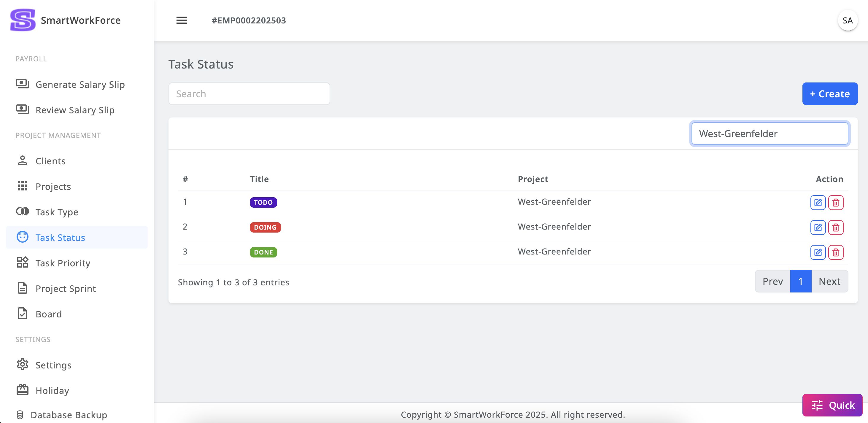
Task: Click the edit icon for DONE status
Action: pyautogui.click(x=818, y=252)
